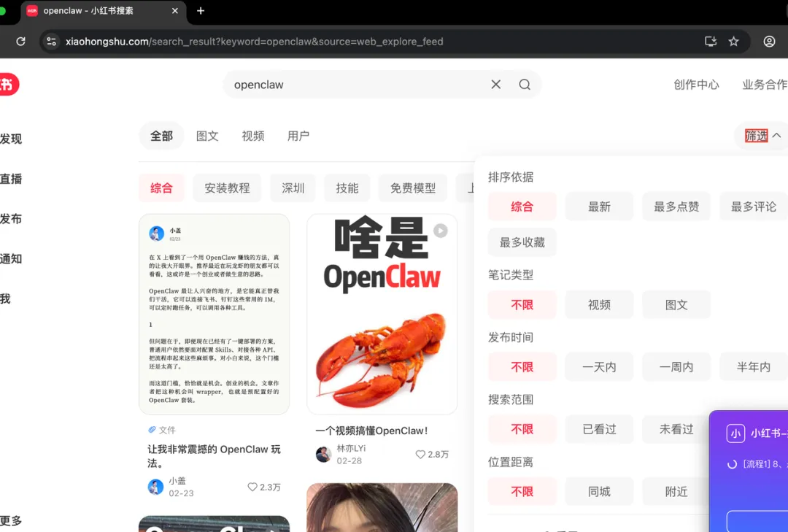
Task: Filter by 半年内
Action: (x=753, y=367)
